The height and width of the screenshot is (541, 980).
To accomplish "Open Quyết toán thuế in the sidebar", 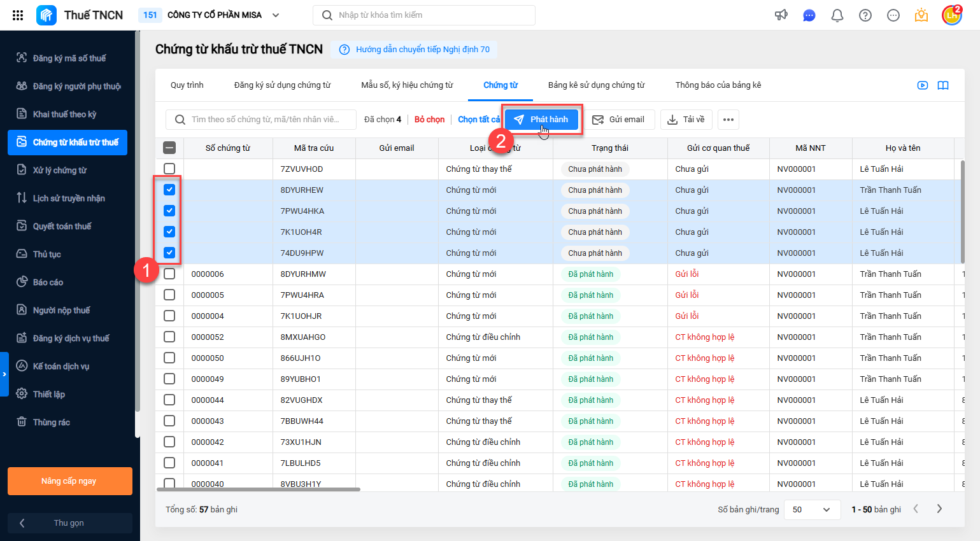I will (x=62, y=226).
